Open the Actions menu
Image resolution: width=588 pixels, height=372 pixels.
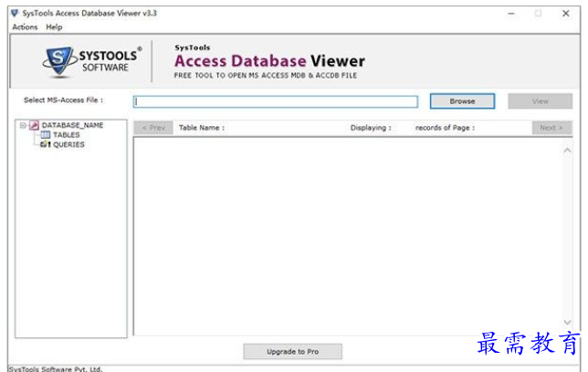pyautogui.click(x=25, y=27)
